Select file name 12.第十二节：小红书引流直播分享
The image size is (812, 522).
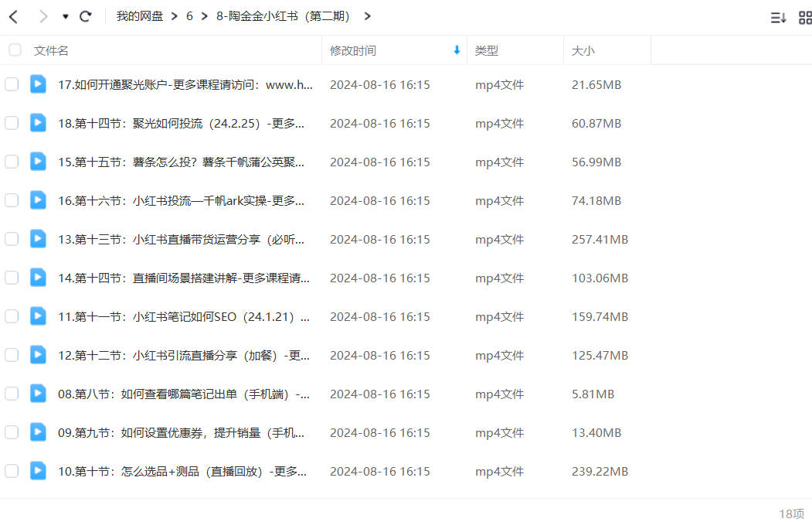click(x=184, y=356)
